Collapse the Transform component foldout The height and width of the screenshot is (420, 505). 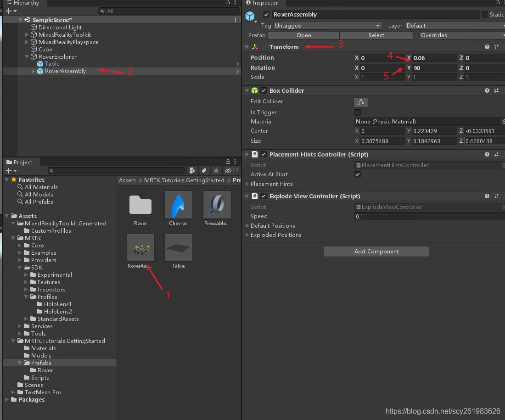tap(247, 47)
